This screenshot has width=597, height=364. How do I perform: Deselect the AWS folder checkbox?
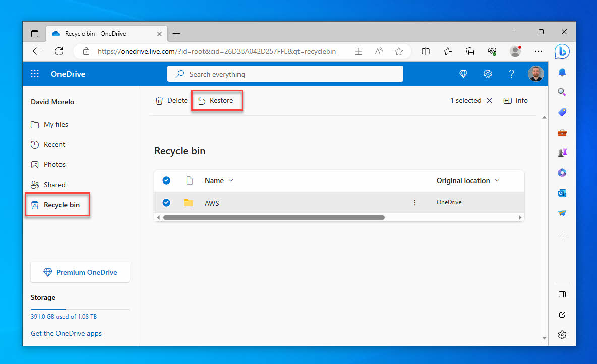pos(166,203)
